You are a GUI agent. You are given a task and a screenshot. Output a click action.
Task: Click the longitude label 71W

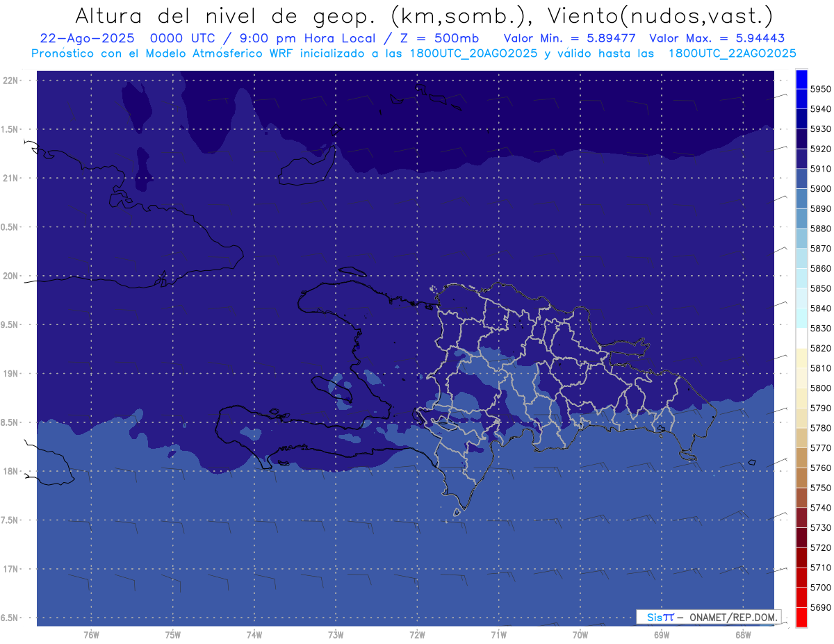pos(498,635)
